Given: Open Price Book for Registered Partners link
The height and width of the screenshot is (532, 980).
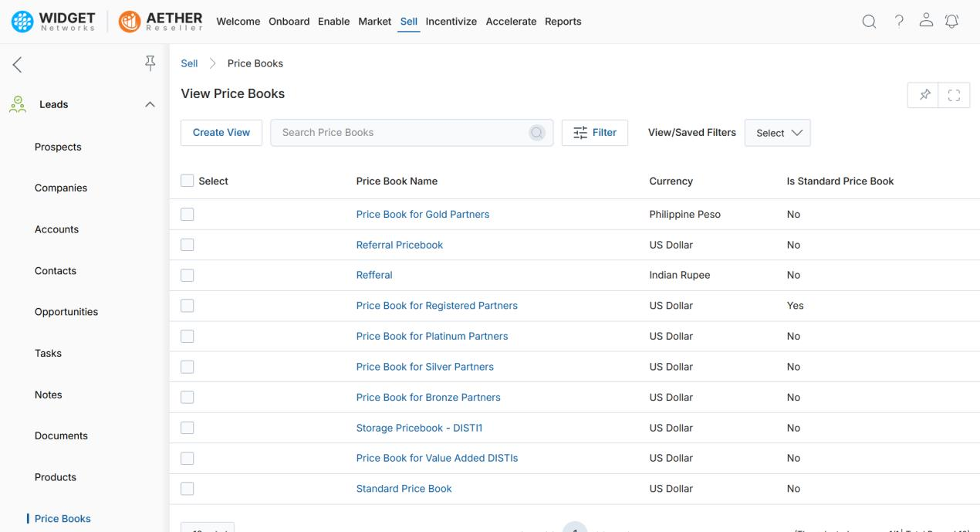Looking at the screenshot, I should [x=437, y=306].
